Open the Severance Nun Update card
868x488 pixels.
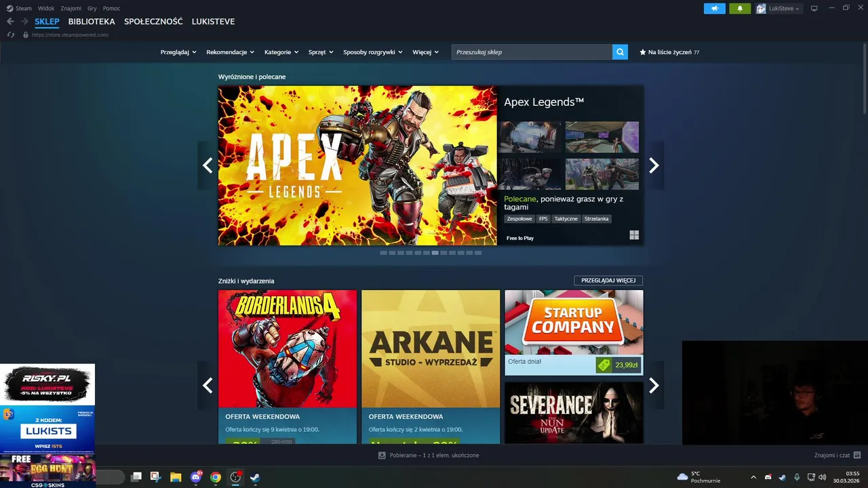574,413
